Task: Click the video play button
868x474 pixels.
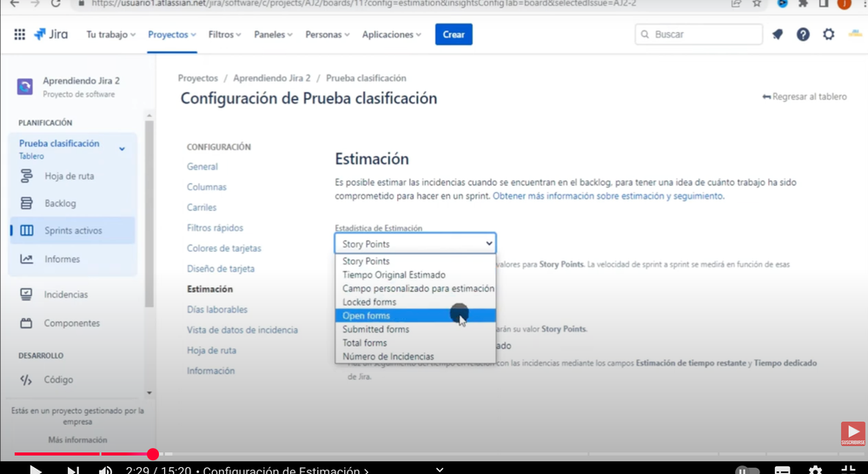Action: coord(36,470)
